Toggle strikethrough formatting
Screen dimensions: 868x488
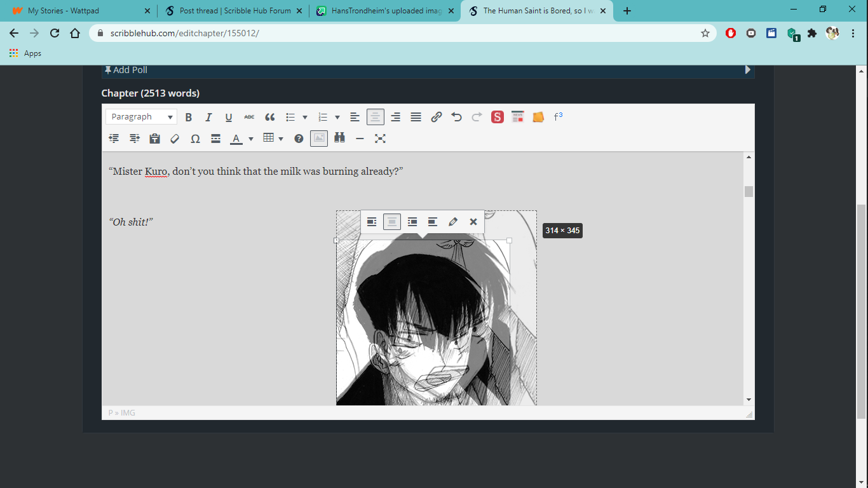tap(249, 117)
